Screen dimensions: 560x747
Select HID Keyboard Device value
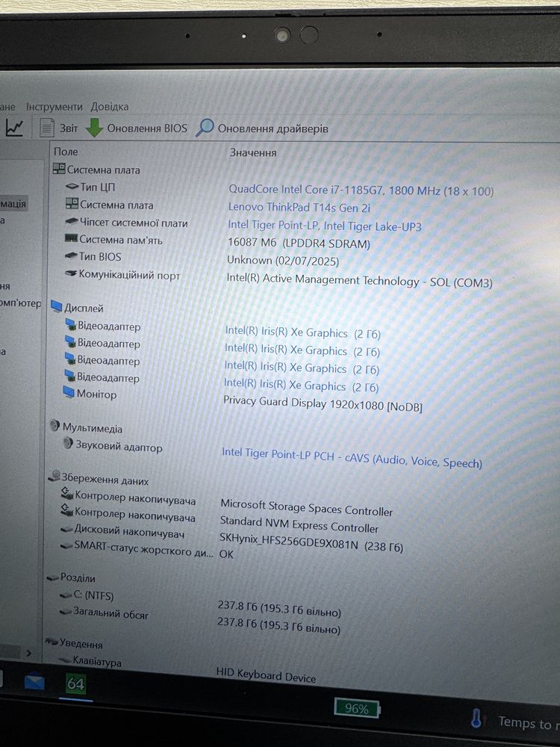266,675
